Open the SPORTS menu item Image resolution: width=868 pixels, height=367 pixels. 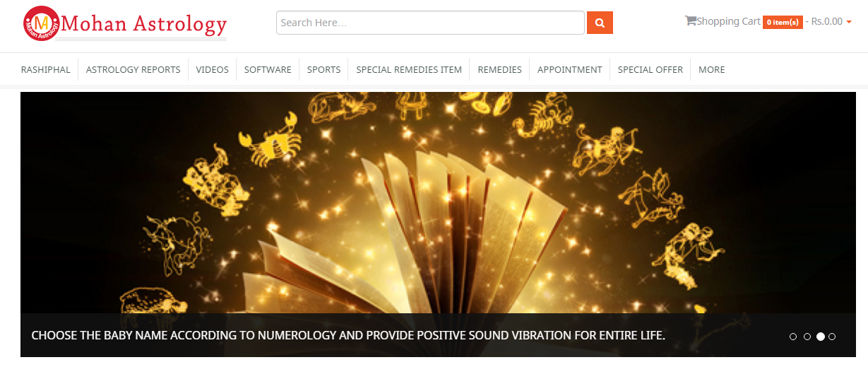click(x=323, y=69)
